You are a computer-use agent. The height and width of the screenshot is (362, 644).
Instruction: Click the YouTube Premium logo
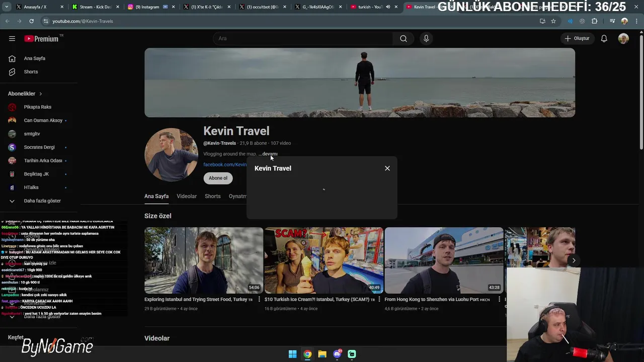(42, 39)
